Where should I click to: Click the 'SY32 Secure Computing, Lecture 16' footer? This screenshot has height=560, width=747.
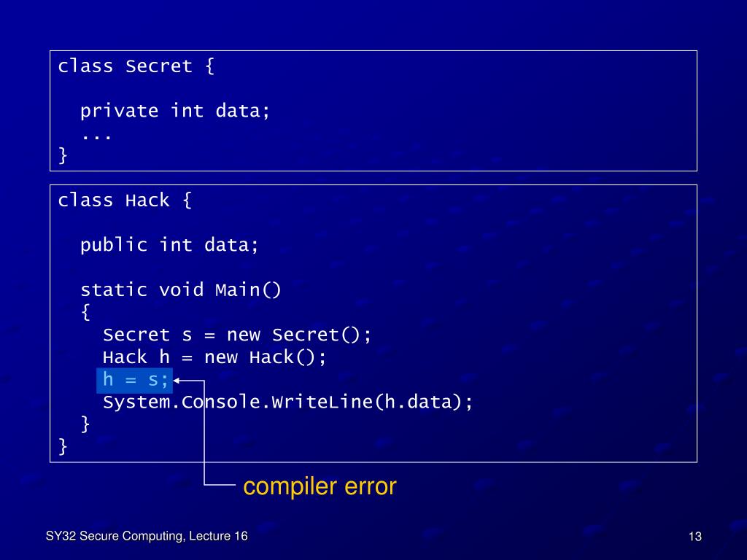[x=147, y=536]
